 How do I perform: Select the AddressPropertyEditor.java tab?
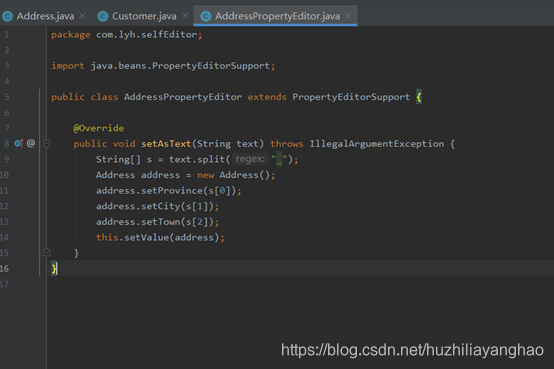277,16
